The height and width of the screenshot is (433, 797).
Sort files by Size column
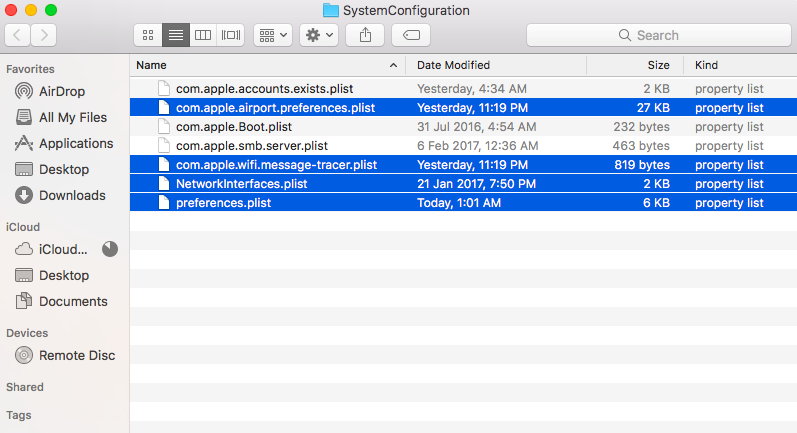[x=658, y=65]
